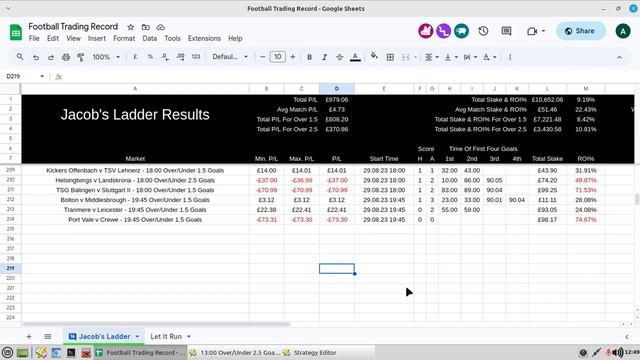The image size is (640, 360).
Task: Open the borders menu
Action: click(390, 57)
